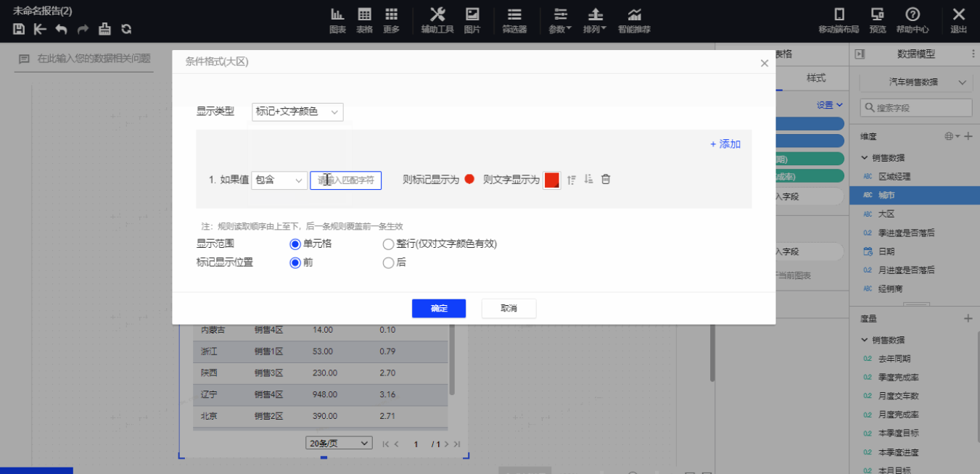Open the 图表 chart tool
This screenshot has width=980, height=474.
pyautogui.click(x=337, y=20)
